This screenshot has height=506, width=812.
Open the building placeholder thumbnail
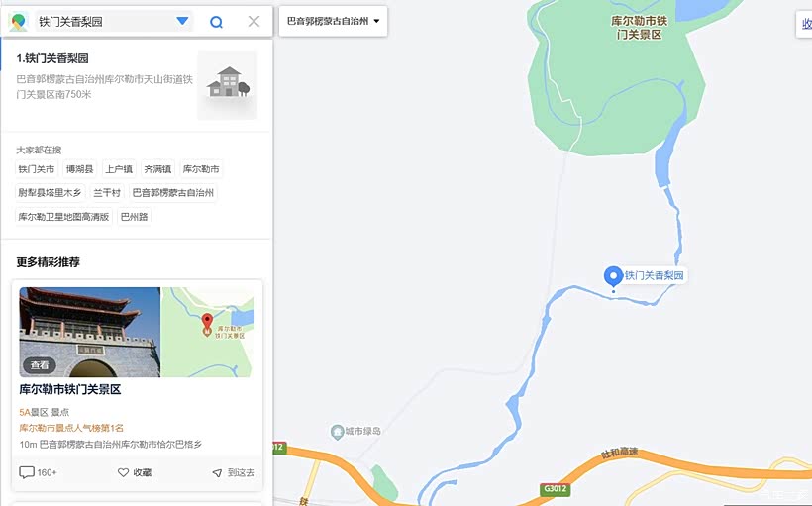pos(228,85)
